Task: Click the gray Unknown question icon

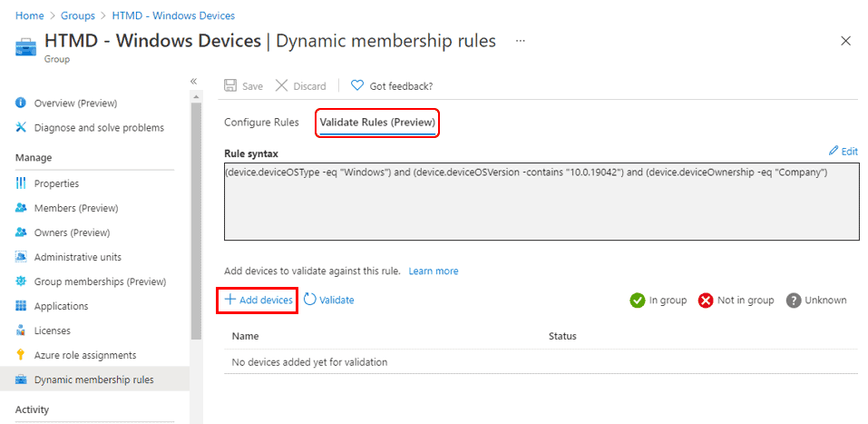Action: click(794, 301)
